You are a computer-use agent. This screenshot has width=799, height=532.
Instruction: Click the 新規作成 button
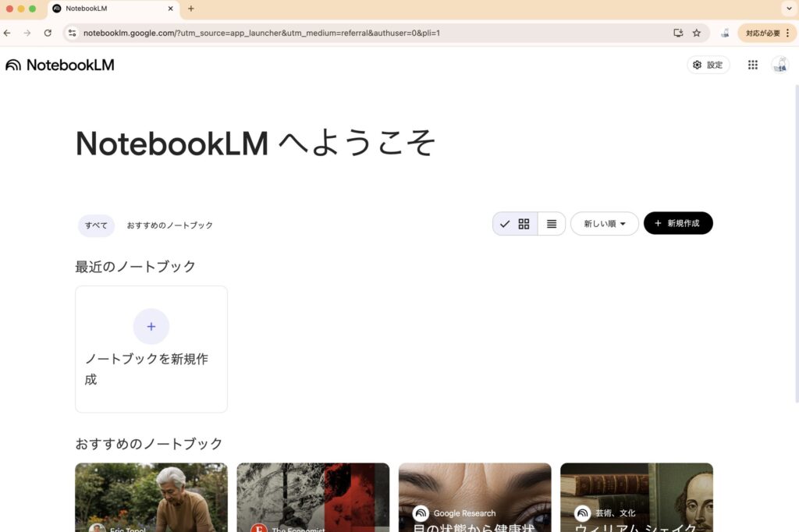click(x=678, y=224)
